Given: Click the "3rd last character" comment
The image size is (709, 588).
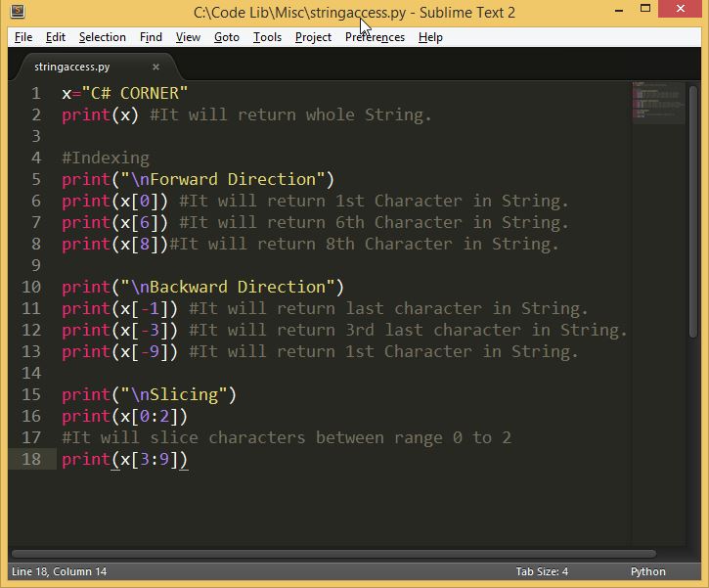Looking at the screenshot, I should point(433,330).
